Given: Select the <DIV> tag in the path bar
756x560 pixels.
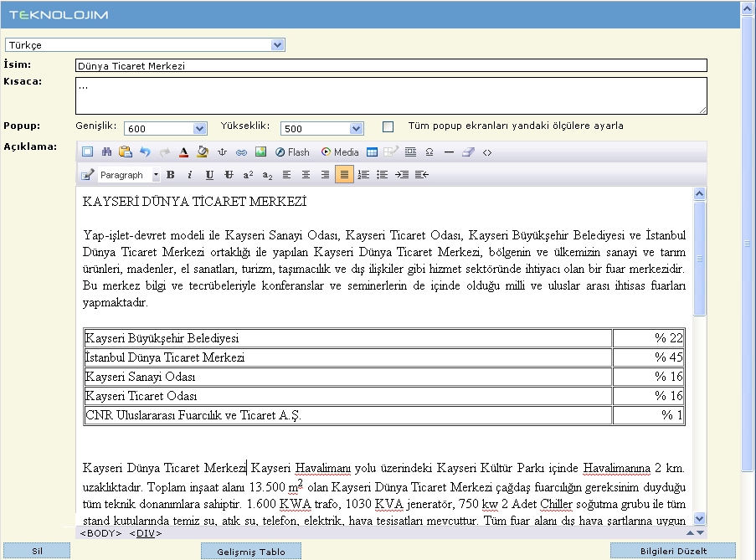Looking at the screenshot, I should 146,533.
